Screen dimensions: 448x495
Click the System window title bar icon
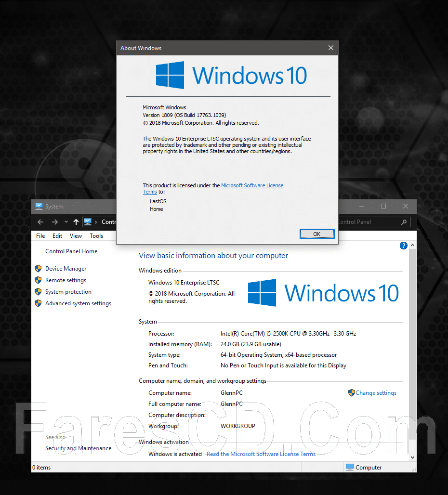(x=39, y=207)
